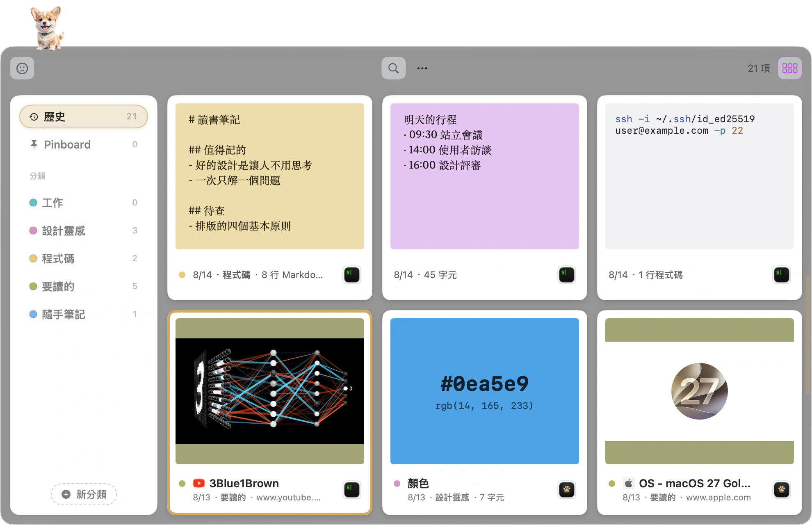Click the corgi mascot at top left
This screenshot has height=525, width=812.
(47, 28)
